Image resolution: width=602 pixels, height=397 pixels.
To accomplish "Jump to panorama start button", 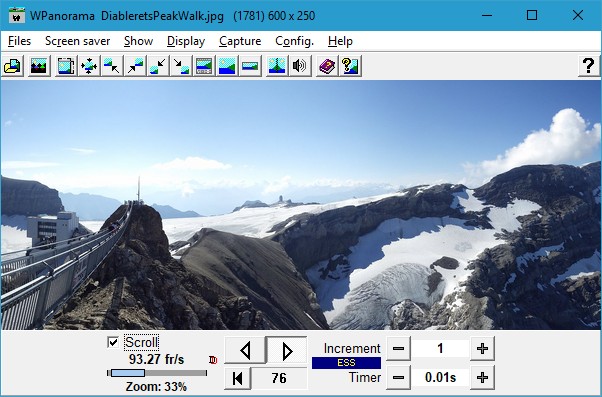I will click(238, 378).
